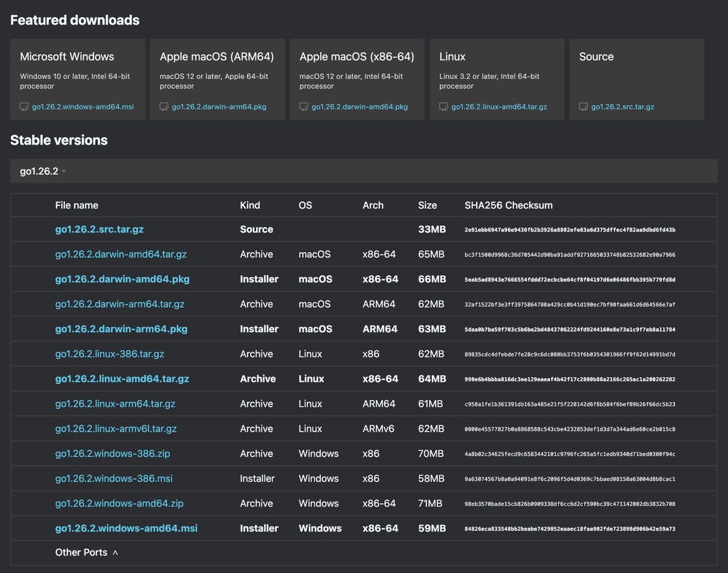Select the checksum starting 5eab5ad8943e

570,280
